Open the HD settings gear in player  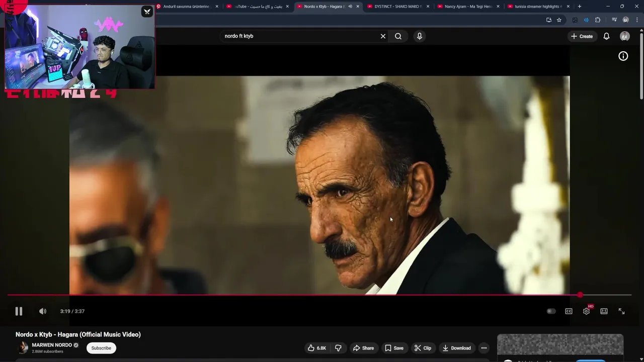tap(587, 311)
